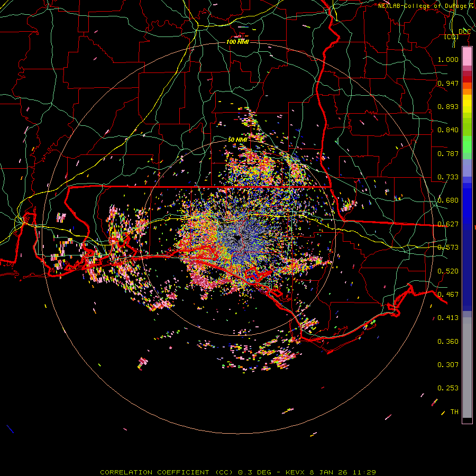Click the gray band of the color scale
Viewport: 476px width, 476px height.
[467, 368]
